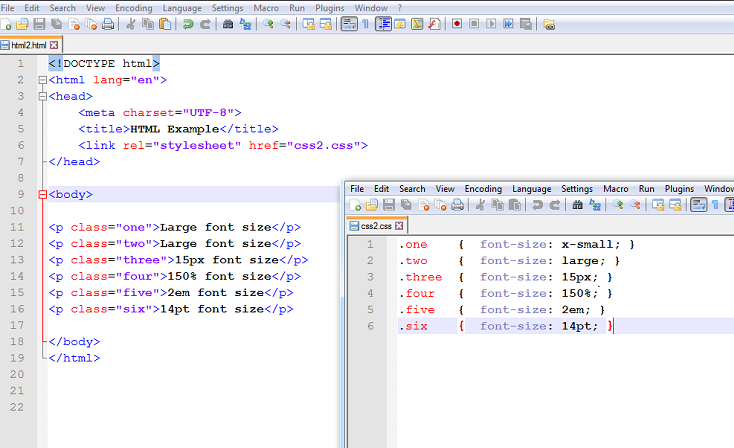The height and width of the screenshot is (448, 734).
Task: Click Close document icon in html2 window toolbar
Action: pyautogui.click(x=74, y=24)
